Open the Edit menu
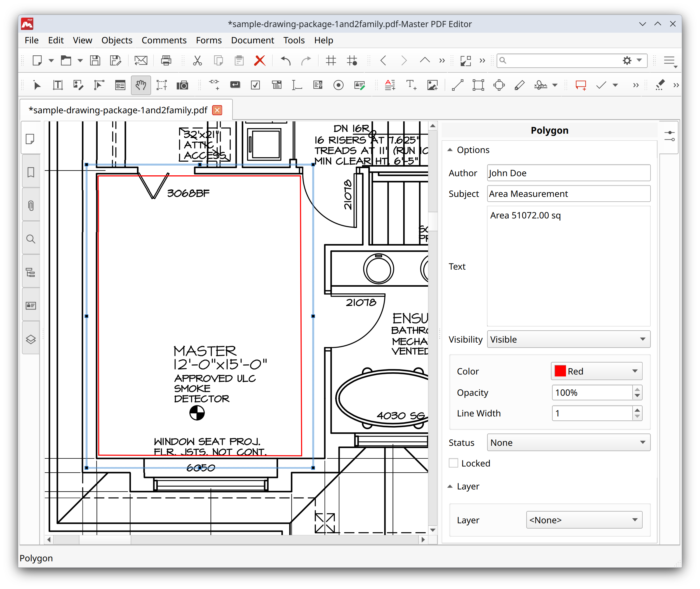Viewport: 700px width, 589px height. tap(56, 40)
